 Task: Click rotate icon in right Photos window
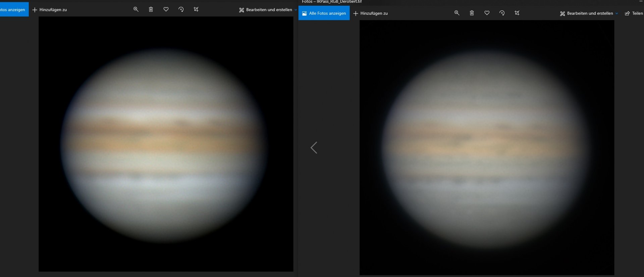click(502, 13)
